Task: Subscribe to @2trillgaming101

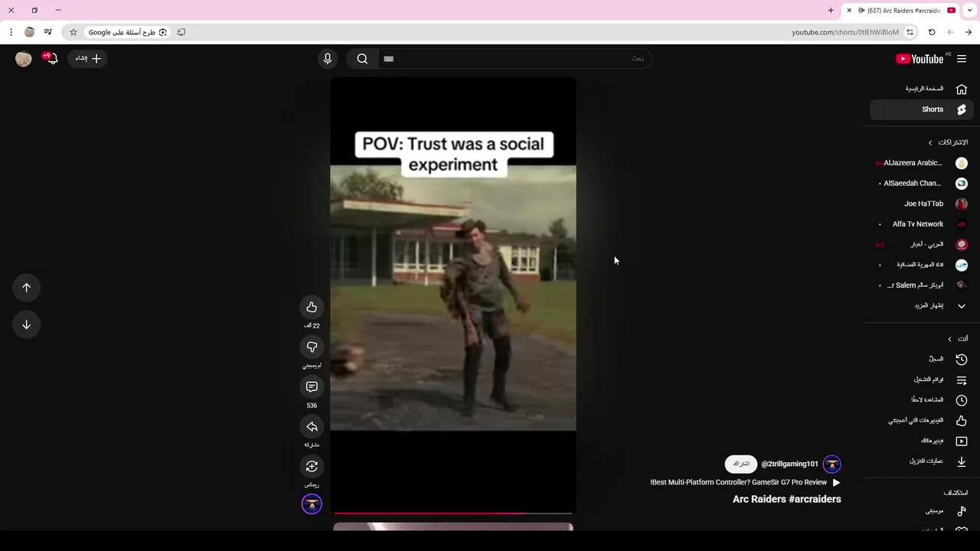Action: point(741,464)
